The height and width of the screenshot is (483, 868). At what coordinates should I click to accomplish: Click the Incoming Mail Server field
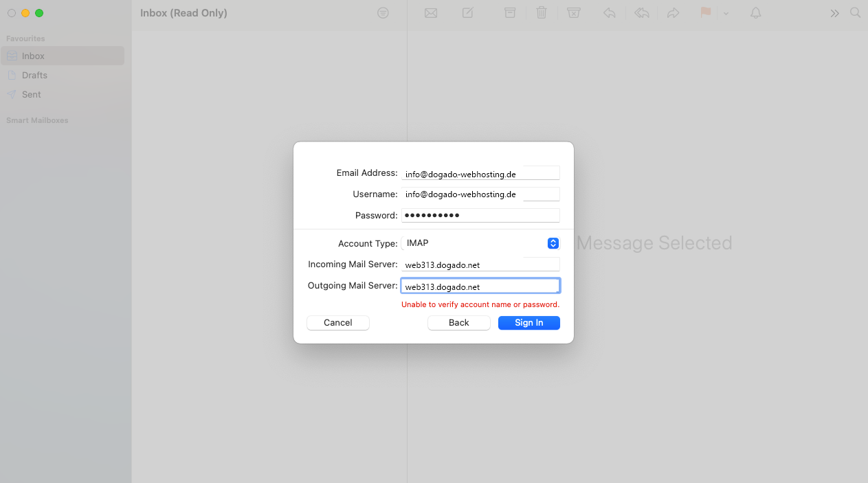480,265
